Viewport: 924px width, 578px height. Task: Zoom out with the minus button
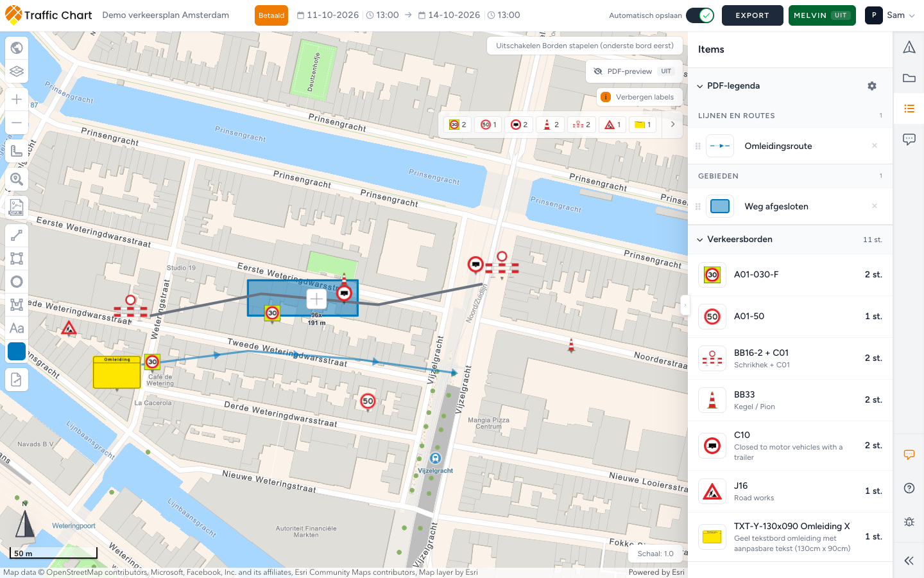point(17,123)
